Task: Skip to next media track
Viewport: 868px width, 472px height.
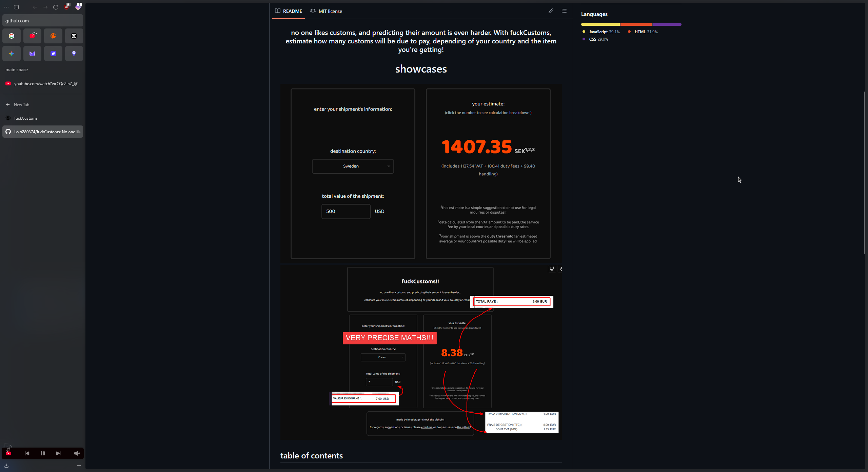Action: point(58,453)
